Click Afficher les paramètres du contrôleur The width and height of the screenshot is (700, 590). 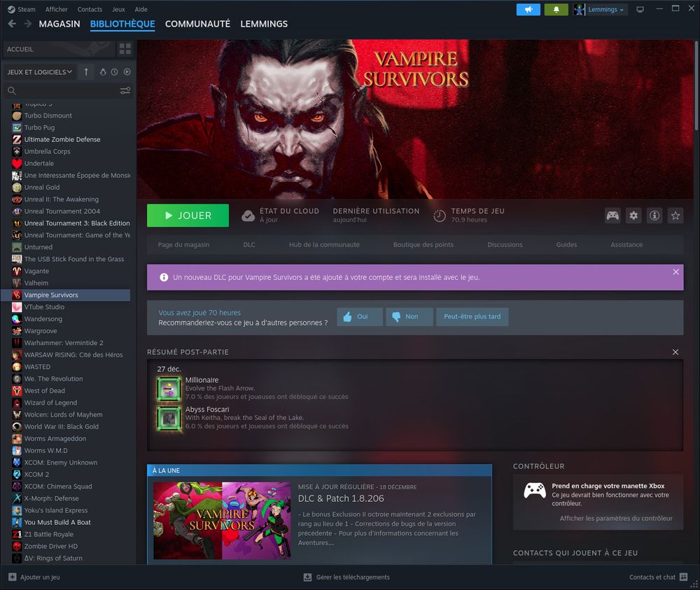point(616,518)
